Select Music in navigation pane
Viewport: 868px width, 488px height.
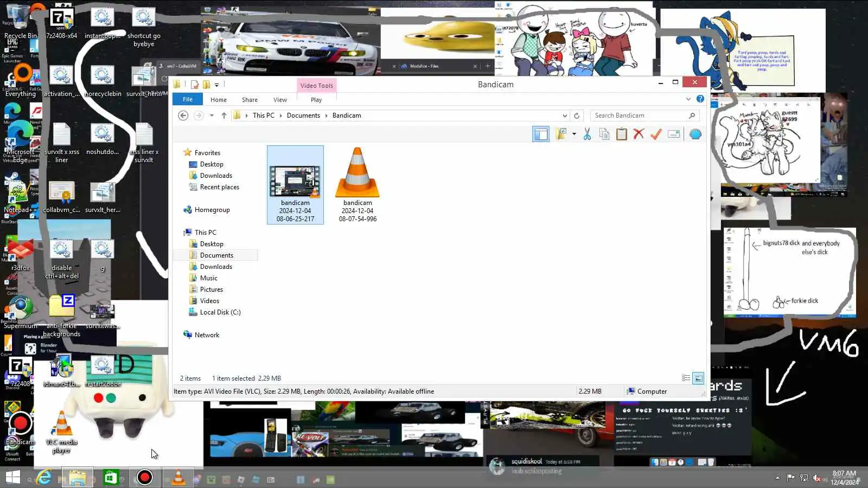[x=209, y=278]
